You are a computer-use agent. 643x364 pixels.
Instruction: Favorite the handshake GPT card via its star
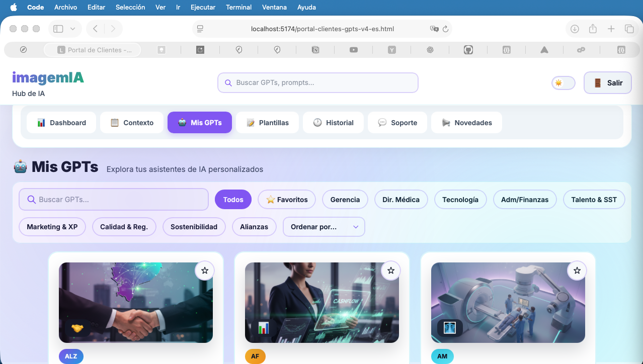tap(205, 270)
